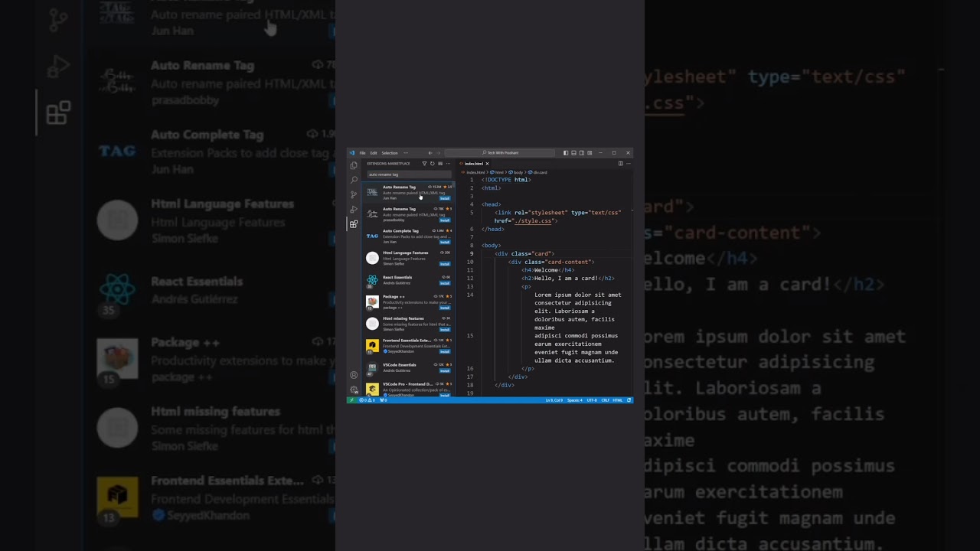Install VSCode Essentials extension
This screenshot has width=980, height=551.
click(x=445, y=370)
